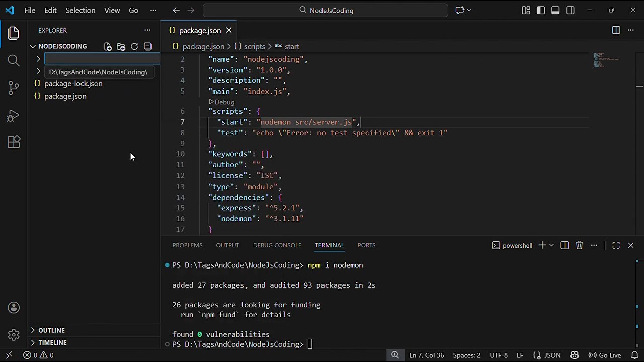
Task: Open the Source Control view
Action: [14, 87]
